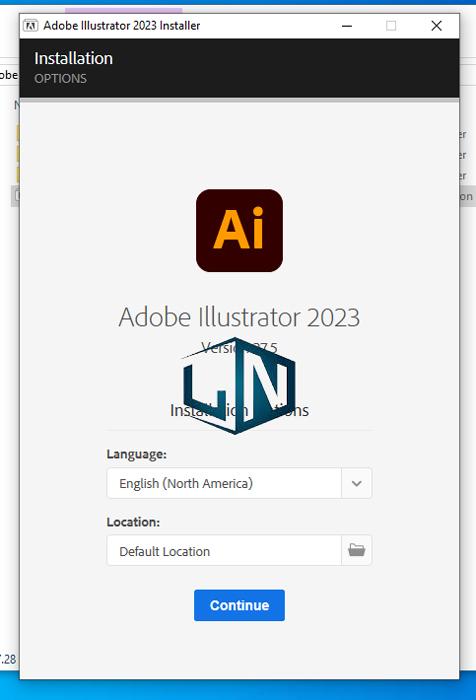Open the Language dropdown arrow
476x700 pixels.
pyautogui.click(x=357, y=483)
